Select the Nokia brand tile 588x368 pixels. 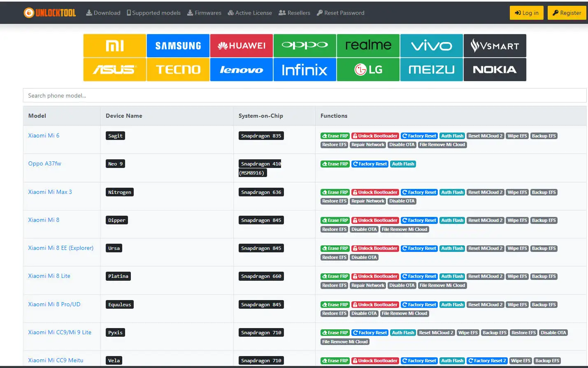tap(495, 70)
